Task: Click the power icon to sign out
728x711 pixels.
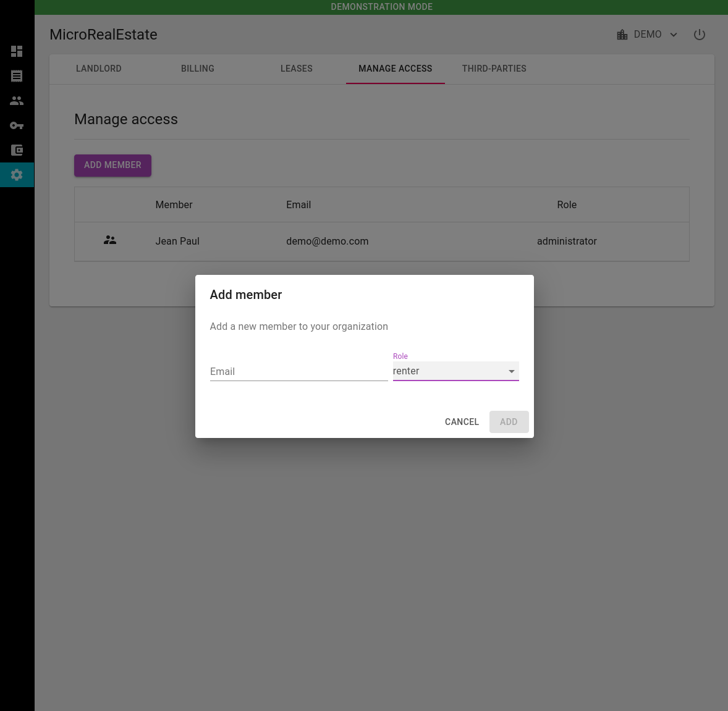Action: click(x=699, y=35)
